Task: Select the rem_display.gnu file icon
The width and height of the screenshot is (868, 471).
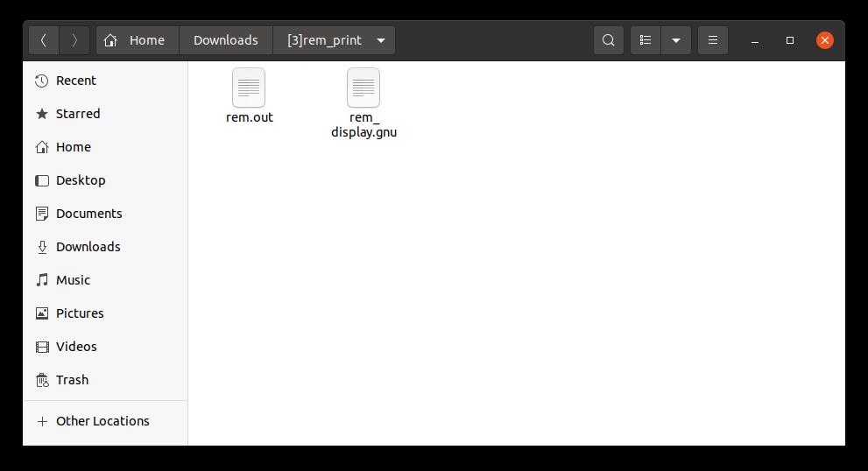Action: [363, 88]
